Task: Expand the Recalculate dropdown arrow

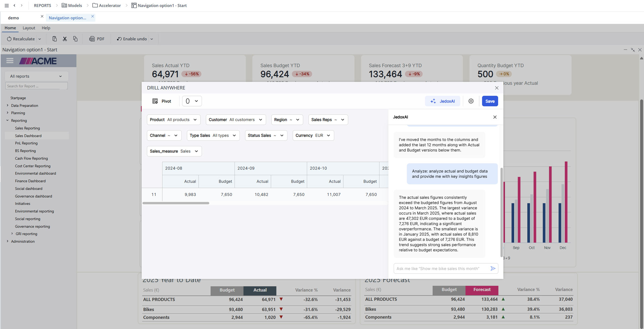Action: pos(40,39)
